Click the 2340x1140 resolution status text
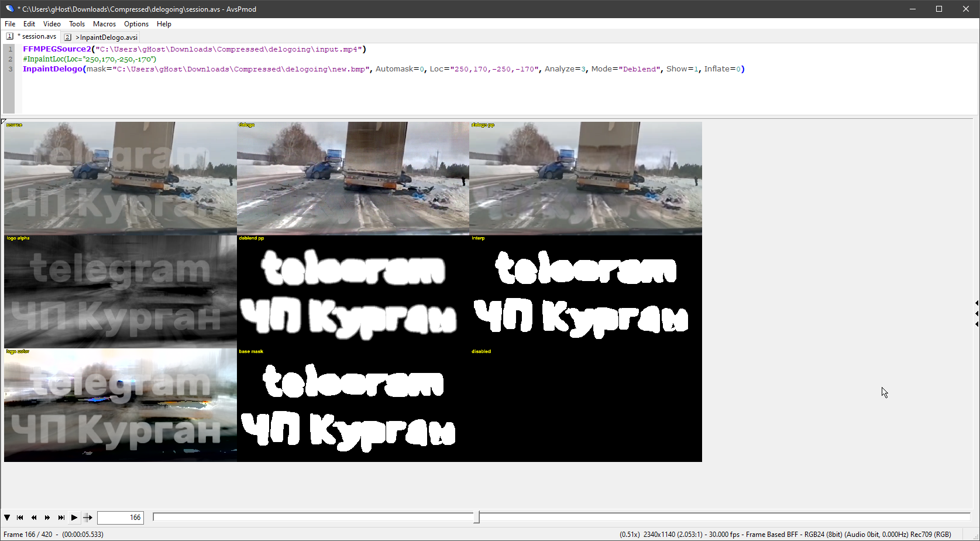 tap(659, 535)
